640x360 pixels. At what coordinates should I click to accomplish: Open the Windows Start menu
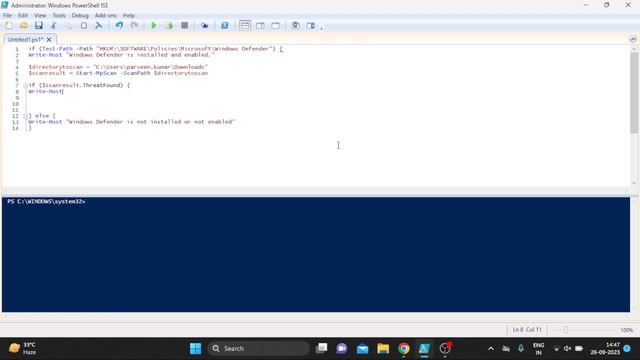(x=196, y=349)
